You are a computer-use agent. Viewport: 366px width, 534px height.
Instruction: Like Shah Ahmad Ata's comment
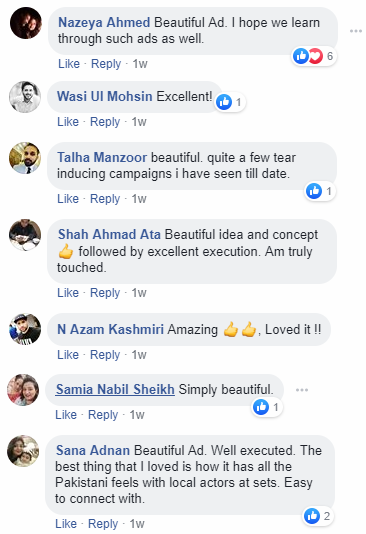click(x=68, y=293)
